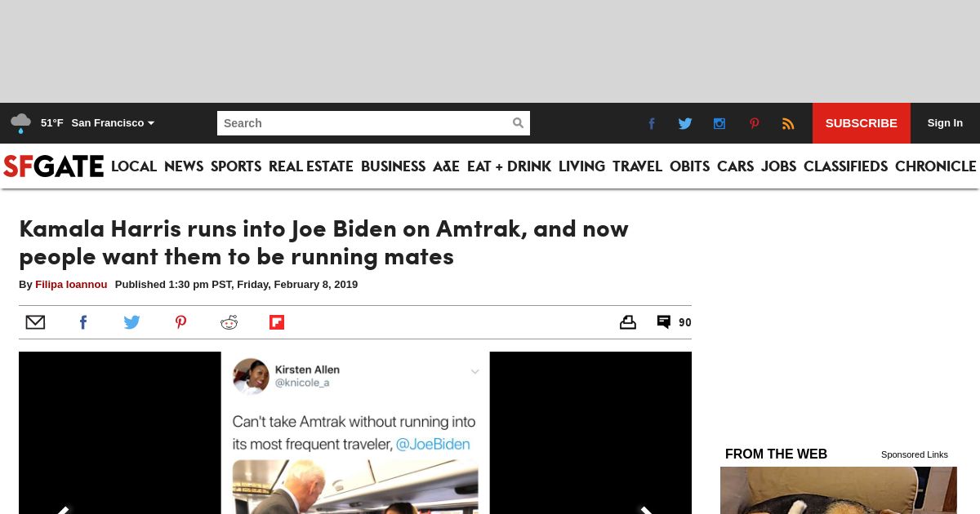Click Kirsten Allen's profile avatar
Screen dimensions: 980x514
(251, 376)
